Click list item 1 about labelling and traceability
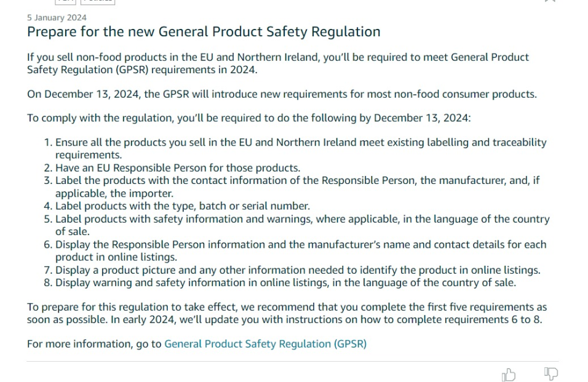The height and width of the screenshot is (382, 588). coord(295,148)
